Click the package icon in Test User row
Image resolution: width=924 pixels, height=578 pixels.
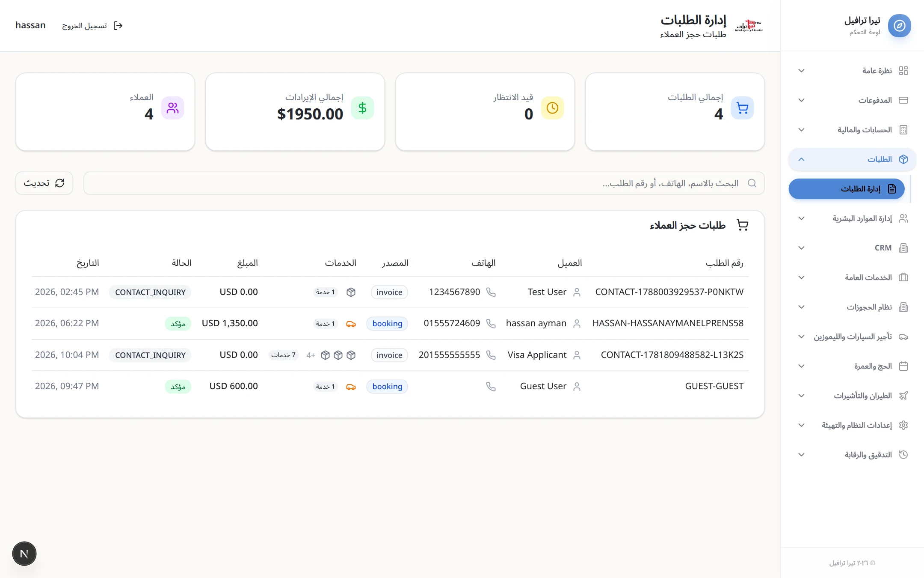351,292
